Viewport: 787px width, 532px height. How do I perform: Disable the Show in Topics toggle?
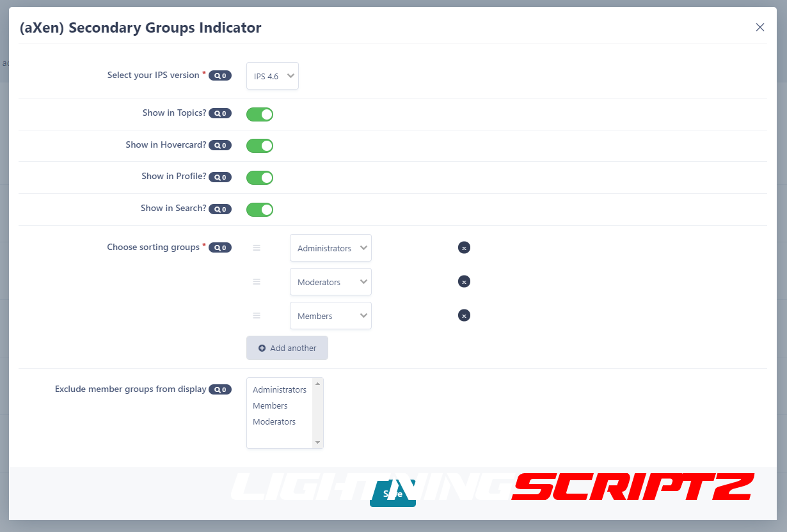tap(260, 114)
